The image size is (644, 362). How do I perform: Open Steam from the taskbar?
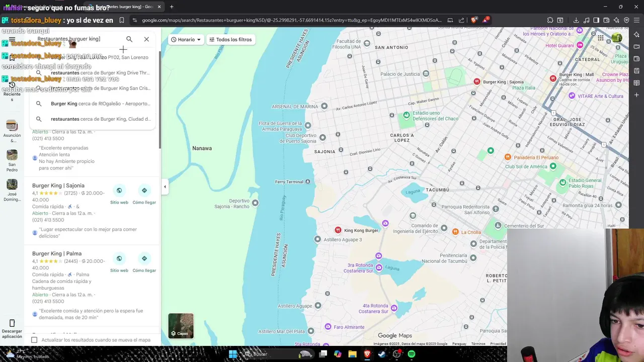coord(382,354)
